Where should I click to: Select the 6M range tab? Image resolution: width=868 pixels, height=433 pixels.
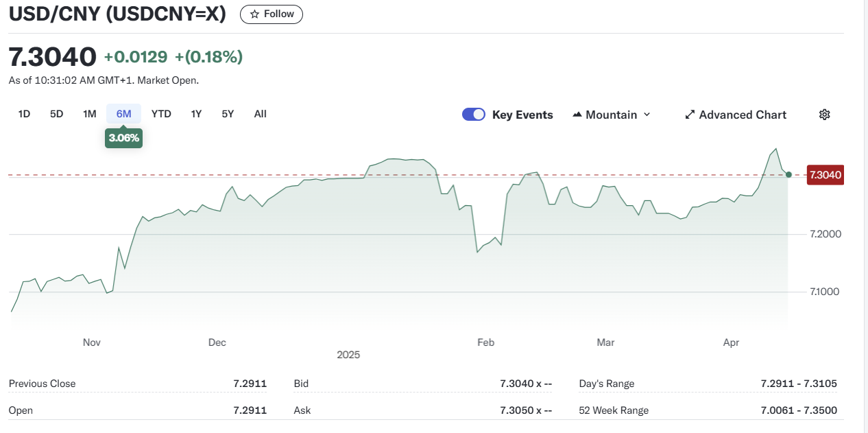(123, 114)
